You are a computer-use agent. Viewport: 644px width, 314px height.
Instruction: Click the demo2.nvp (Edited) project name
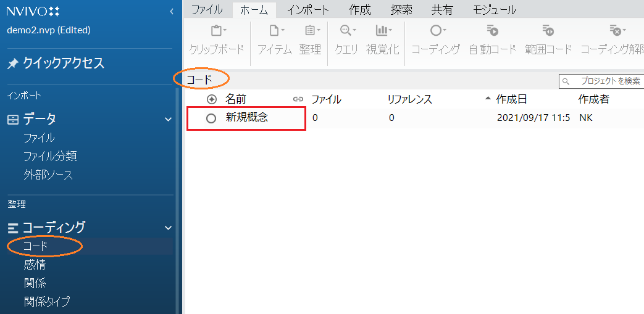(x=49, y=30)
